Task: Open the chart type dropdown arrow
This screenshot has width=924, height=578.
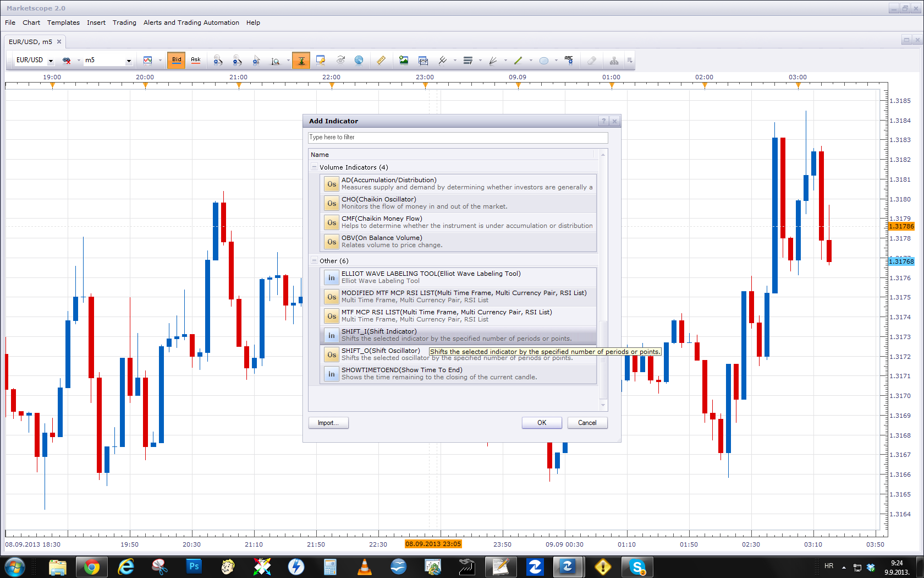Action: click(x=160, y=61)
